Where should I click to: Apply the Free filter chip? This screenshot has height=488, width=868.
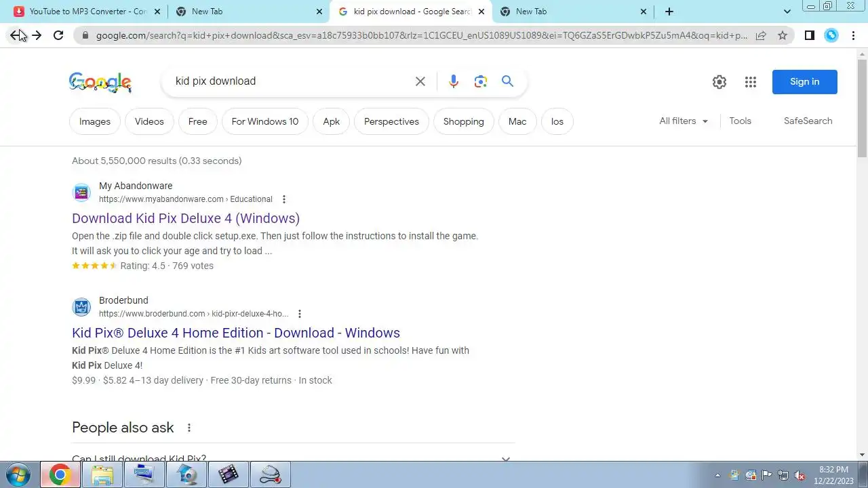[198, 121]
